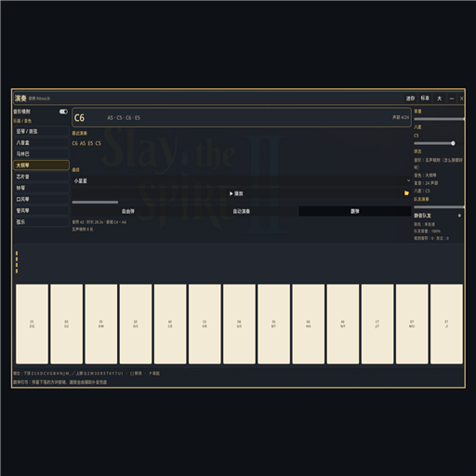The width and height of the screenshot is (476, 476).
Task: Adjust the 队友演奏 teammate volume slider
Action: 439,207
